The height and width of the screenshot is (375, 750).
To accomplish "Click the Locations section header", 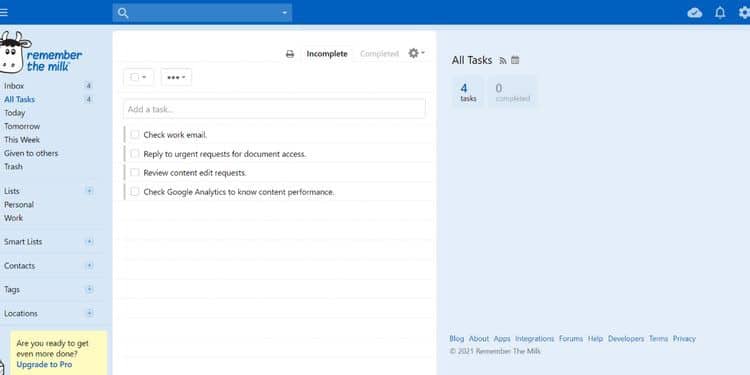I will (21, 313).
